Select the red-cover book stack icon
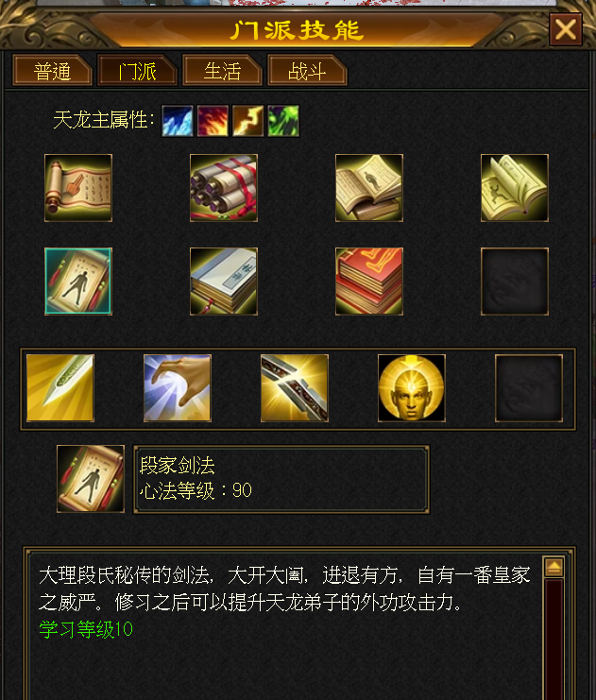 tap(369, 282)
